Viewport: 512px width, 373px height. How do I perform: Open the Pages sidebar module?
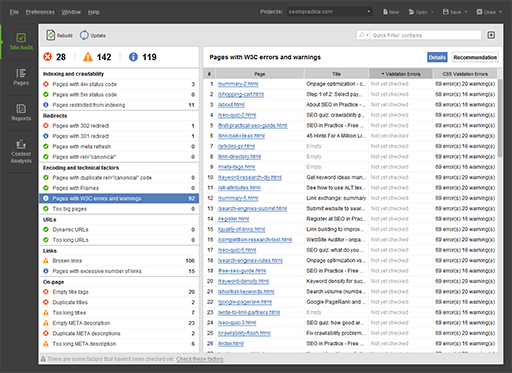click(21, 77)
